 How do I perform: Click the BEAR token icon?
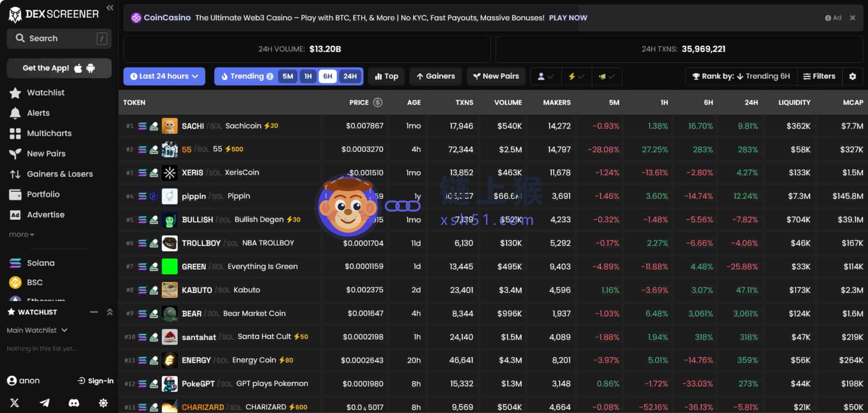170,314
